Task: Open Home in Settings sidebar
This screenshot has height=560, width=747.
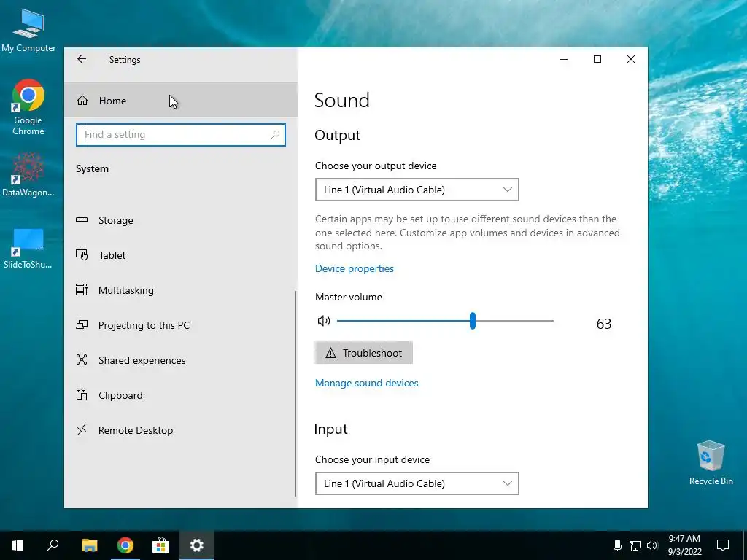Action: [181, 101]
